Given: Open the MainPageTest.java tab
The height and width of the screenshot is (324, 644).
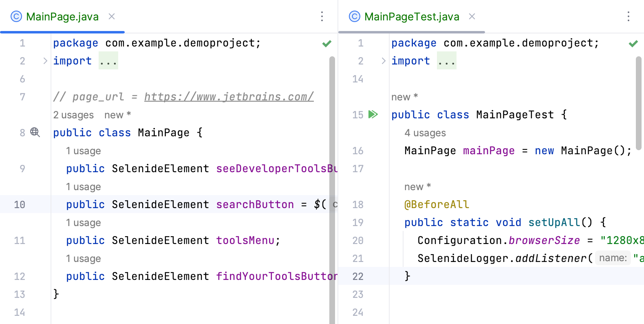Looking at the screenshot, I should (x=412, y=17).
